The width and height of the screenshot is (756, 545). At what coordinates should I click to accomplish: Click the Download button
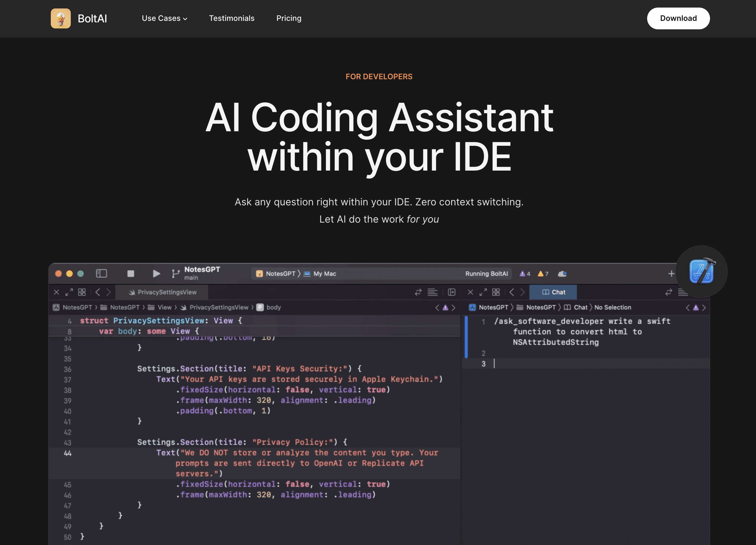[678, 18]
